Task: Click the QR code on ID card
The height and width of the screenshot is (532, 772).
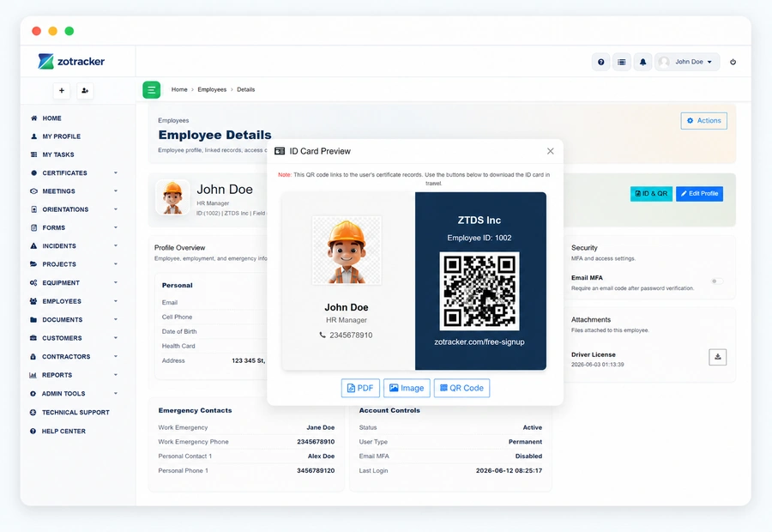Action: pyautogui.click(x=479, y=291)
